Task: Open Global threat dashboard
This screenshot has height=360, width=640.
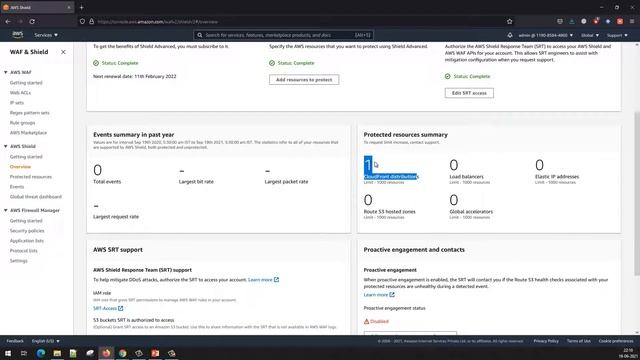Action: (x=36, y=197)
